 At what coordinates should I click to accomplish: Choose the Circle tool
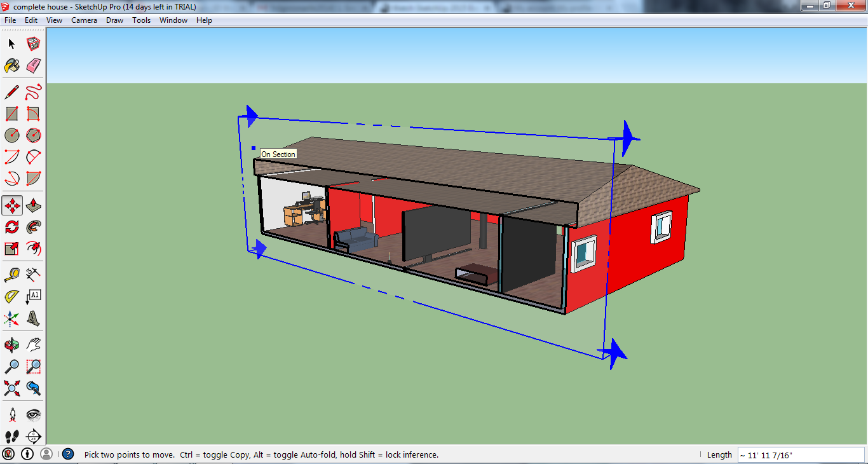tap(11, 135)
